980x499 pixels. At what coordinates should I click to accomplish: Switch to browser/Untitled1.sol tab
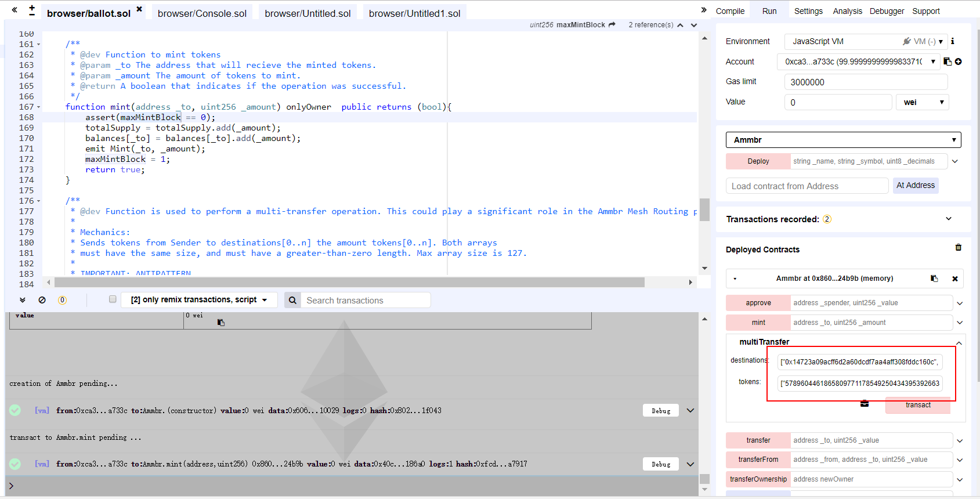pyautogui.click(x=414, y=13)
